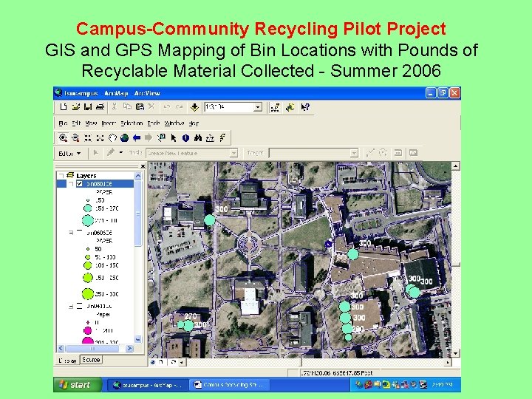The image size is (532, 399).
Task: Click the magenta 1-200 legend symbol
Action: (x=87, y=330)
